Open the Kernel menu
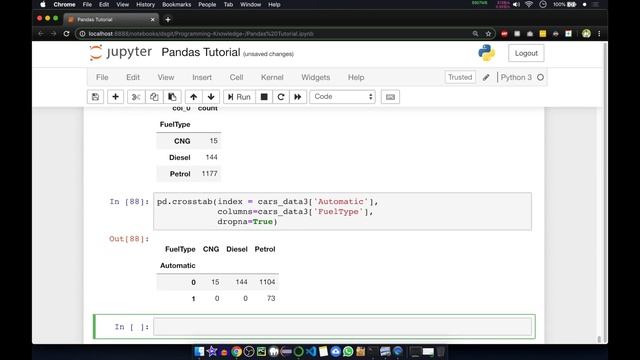 click(x=272, y=77)
